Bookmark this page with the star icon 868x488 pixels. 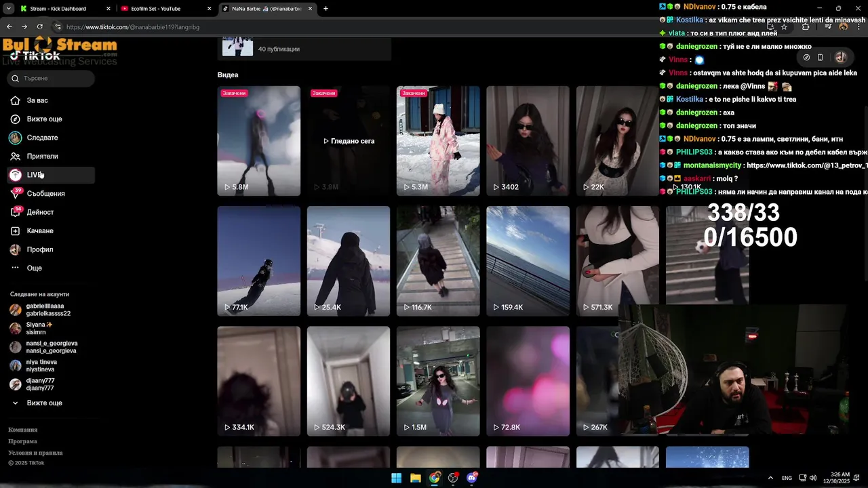point(784,27)
